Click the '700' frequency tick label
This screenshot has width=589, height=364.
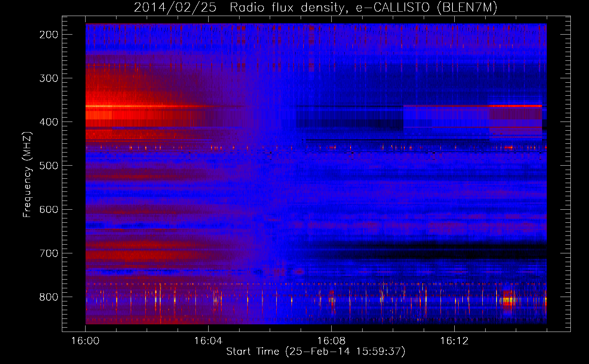(x=49, y=253)
